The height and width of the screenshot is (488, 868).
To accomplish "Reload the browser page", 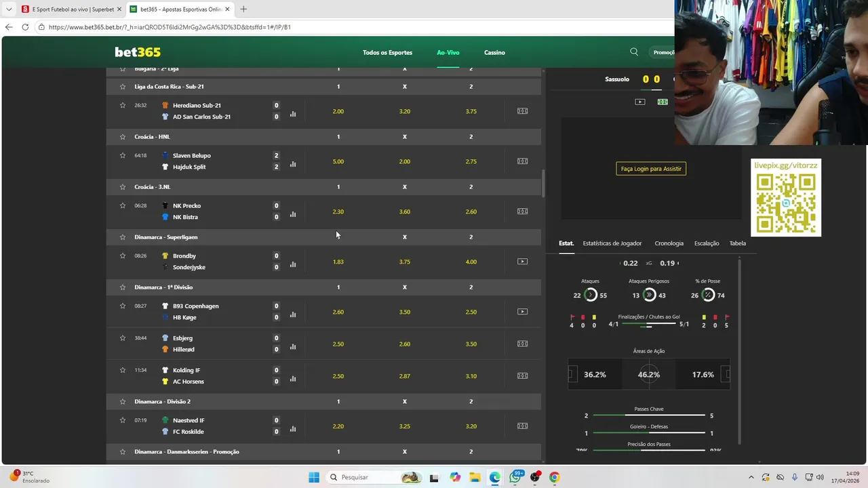I will (x=25, y=27).
